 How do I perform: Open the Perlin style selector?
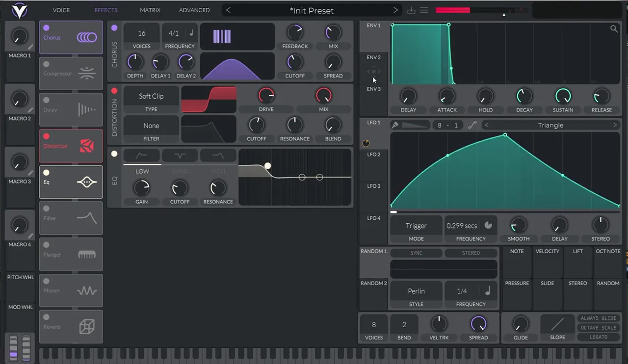click(416, 291)
